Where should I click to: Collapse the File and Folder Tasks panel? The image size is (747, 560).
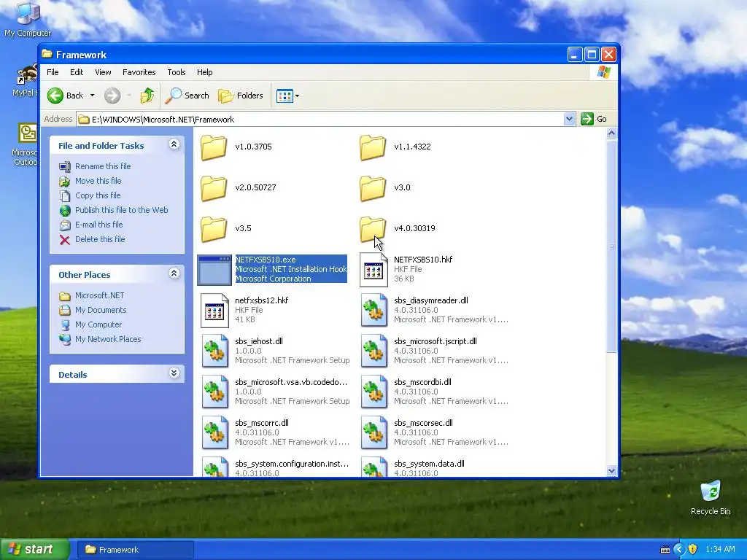click(174, 144)
